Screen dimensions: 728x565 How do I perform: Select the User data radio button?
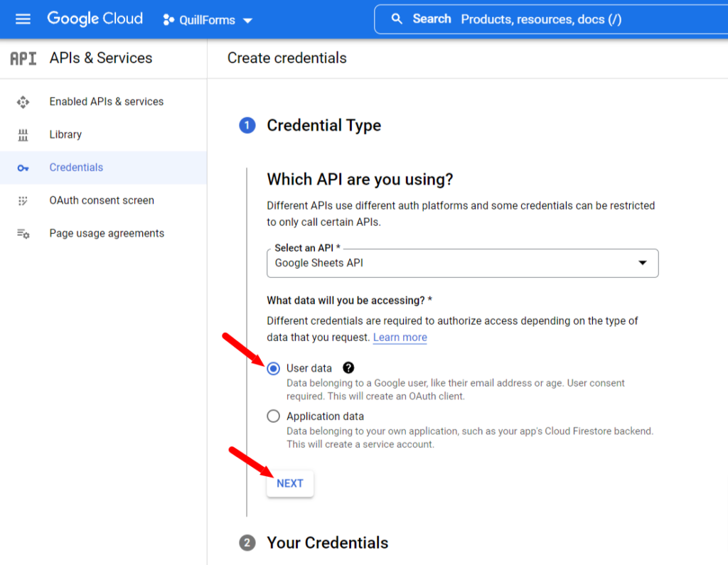(x=274, y=369)
